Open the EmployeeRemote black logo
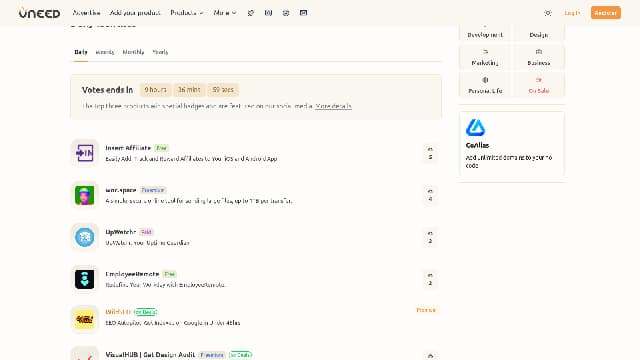 (x=84, y=279)
